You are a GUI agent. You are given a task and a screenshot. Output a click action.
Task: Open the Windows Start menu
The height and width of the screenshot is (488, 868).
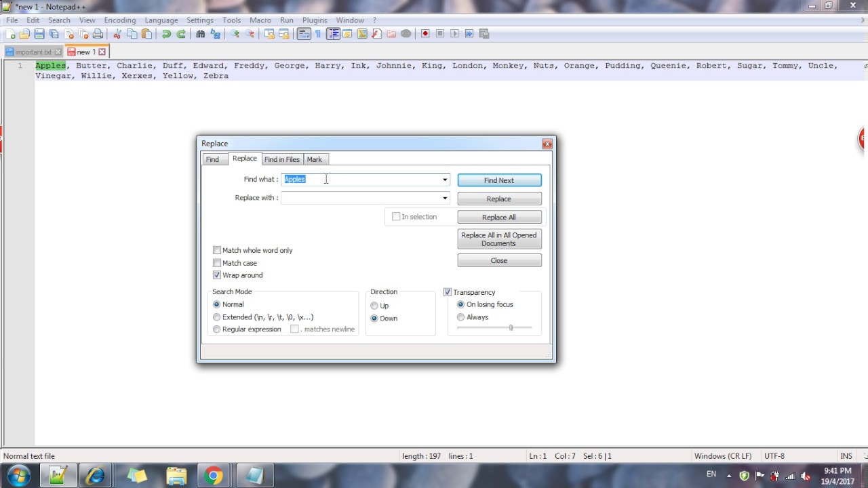[x=18, y=476]
